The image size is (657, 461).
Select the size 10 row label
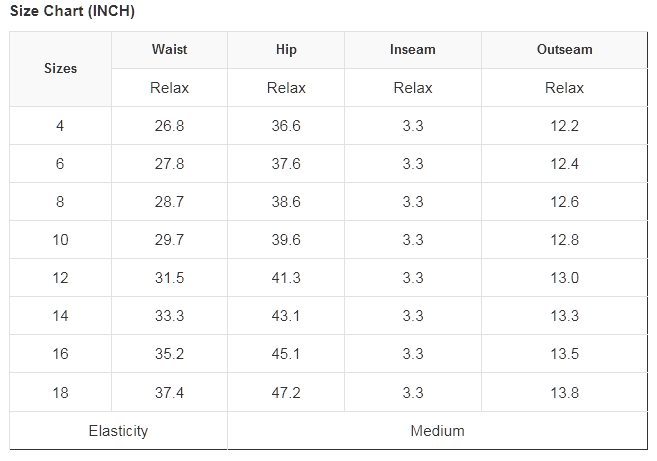click(60, 240)
